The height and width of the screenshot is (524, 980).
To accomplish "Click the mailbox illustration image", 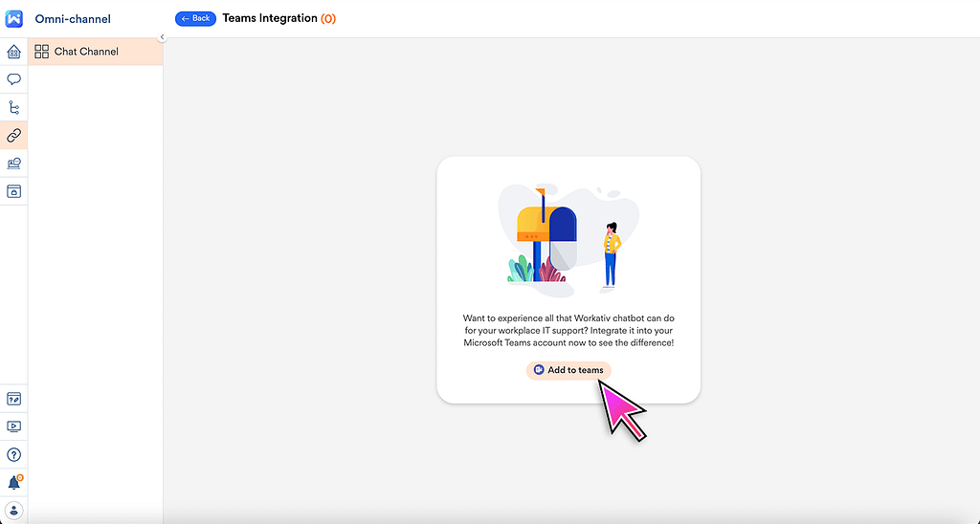I will click(x=568, y=240).
